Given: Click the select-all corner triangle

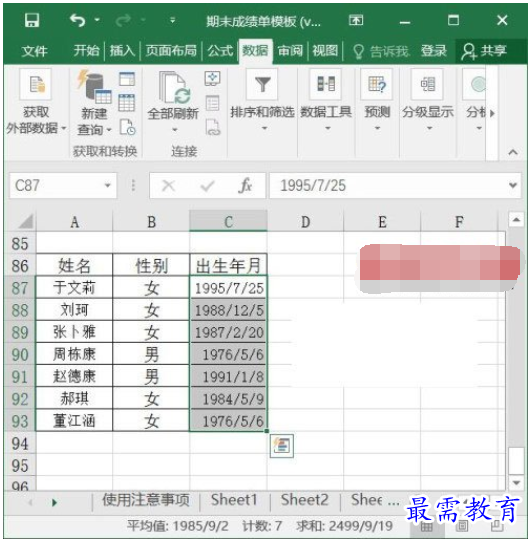Looking at the screenshot, I should pos(26,222).
